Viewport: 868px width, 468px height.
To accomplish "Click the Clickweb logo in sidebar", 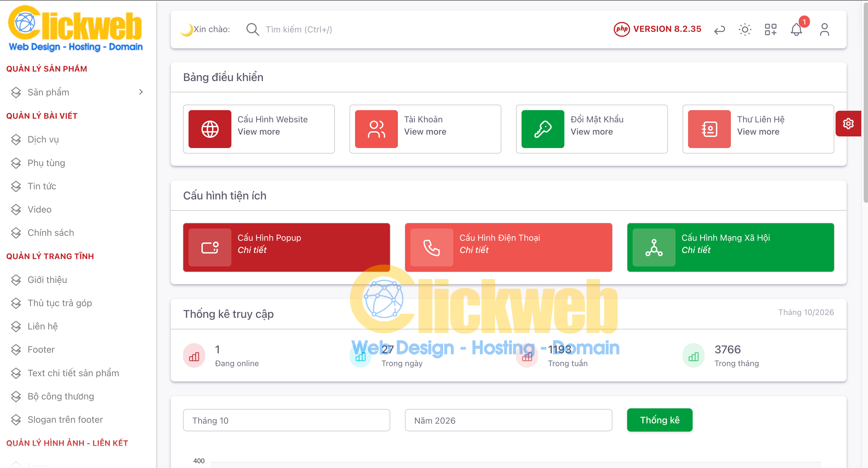I will 76,28.
